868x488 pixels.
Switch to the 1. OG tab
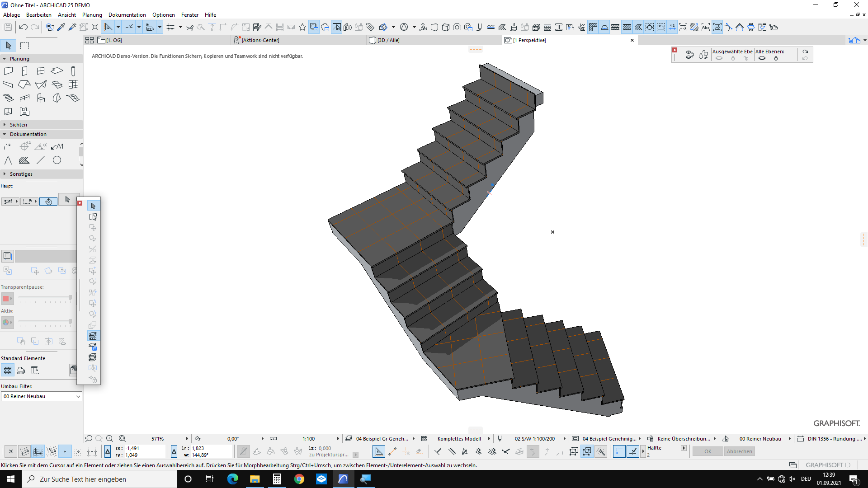[x=114, y=40]
